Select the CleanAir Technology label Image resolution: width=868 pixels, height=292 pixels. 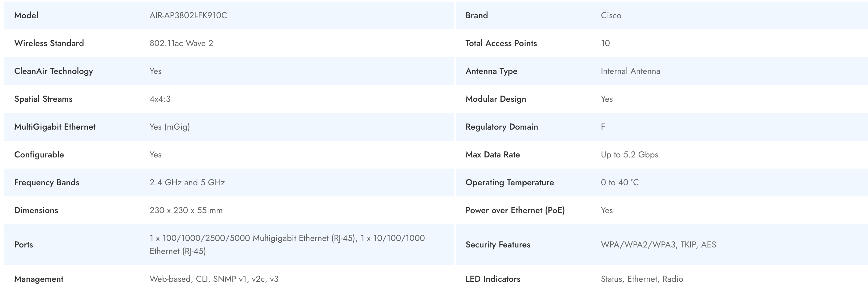coord(53,71)
